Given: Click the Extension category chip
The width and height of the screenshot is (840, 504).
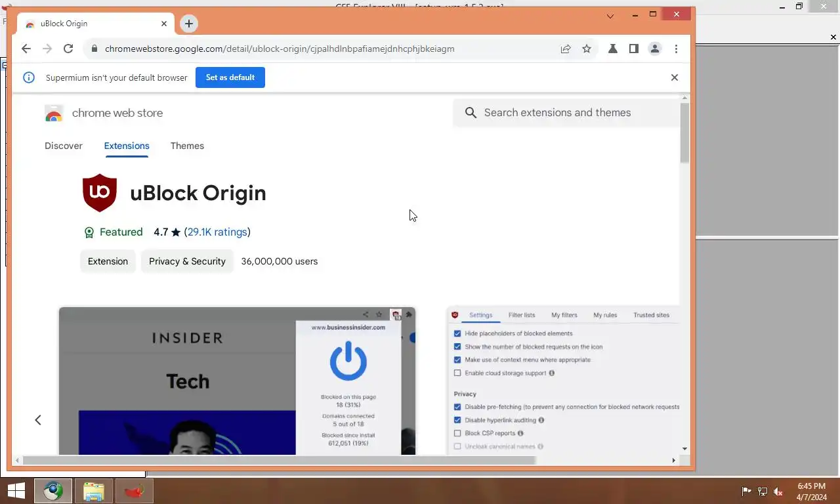Looking at the screenshot, I should [x=108, y=261].
